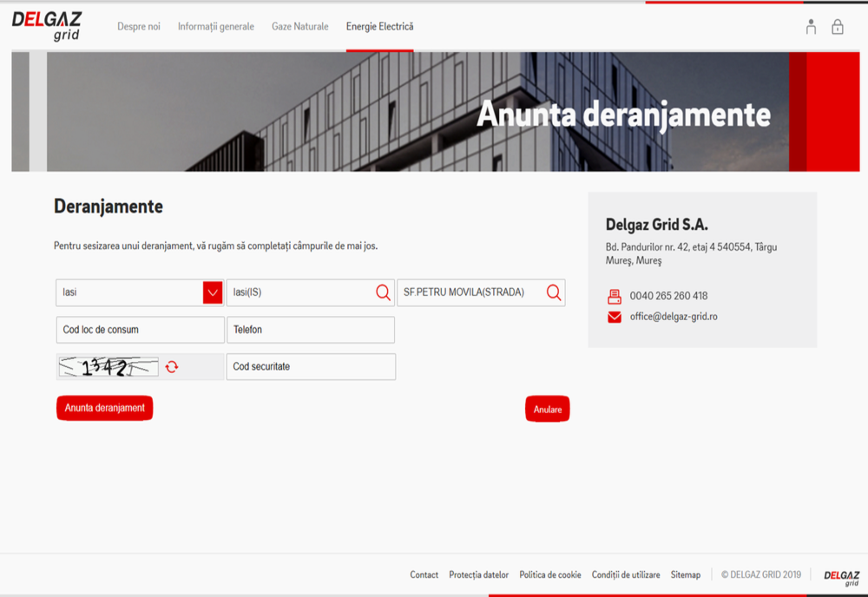
Task: Refresh the captcha image
Action: (x=172, y=366)
